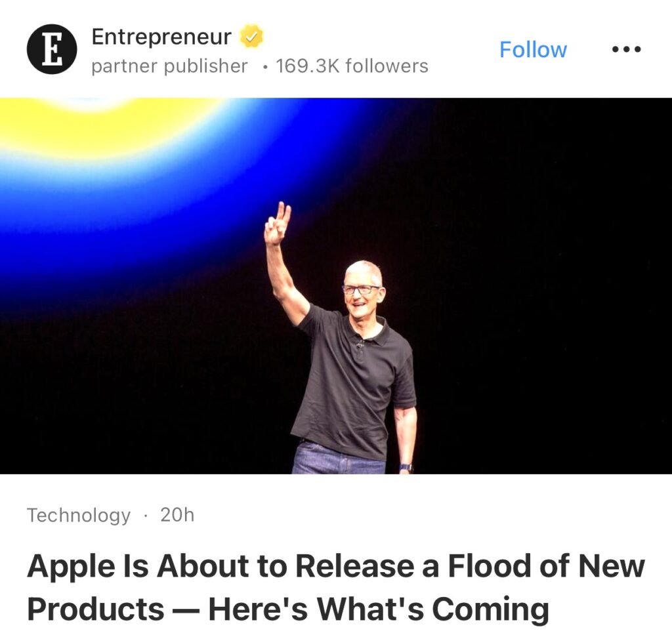Tap the second headline line "Here's What's Coming"
The width and height of the screenshot is (672, 637).
click(x=379, y=608)
